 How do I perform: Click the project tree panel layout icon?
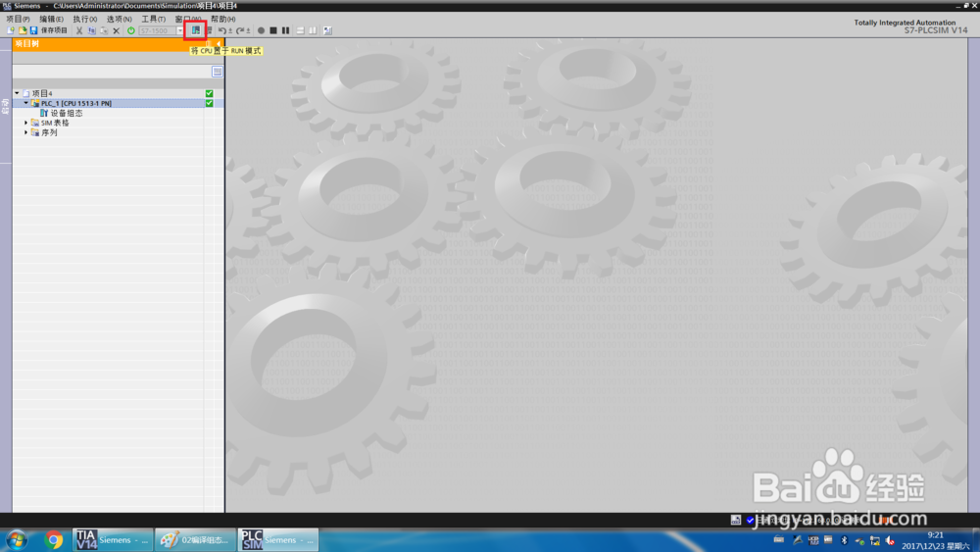(x=209, y=44)
